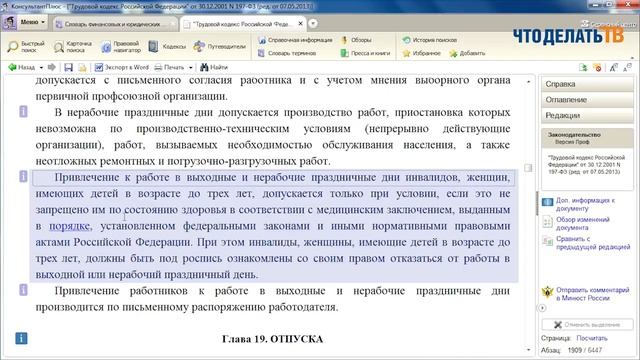The height and width of the screenshot is (360, 640).
Task: Open Найти binoculars search
Action: [214, 67]
